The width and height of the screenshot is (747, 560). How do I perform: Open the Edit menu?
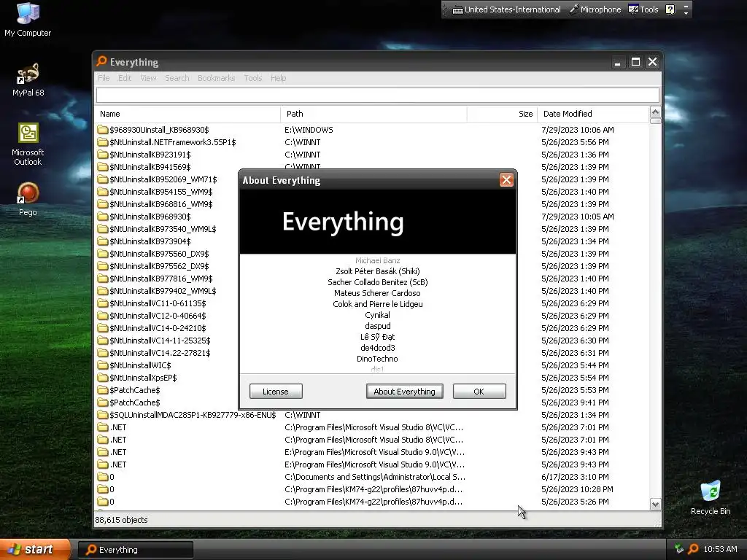tap(125, 78)
